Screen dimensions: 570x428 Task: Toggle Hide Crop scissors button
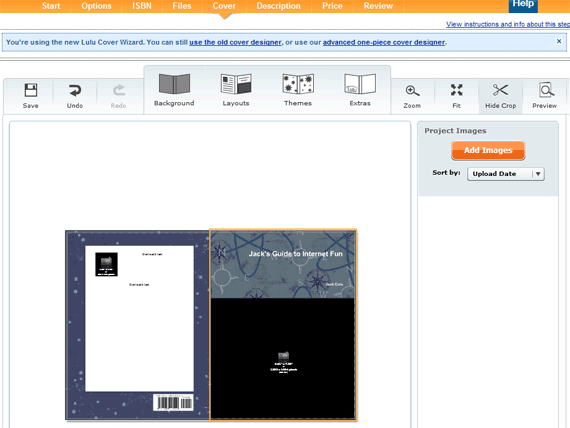pos(501,96)
